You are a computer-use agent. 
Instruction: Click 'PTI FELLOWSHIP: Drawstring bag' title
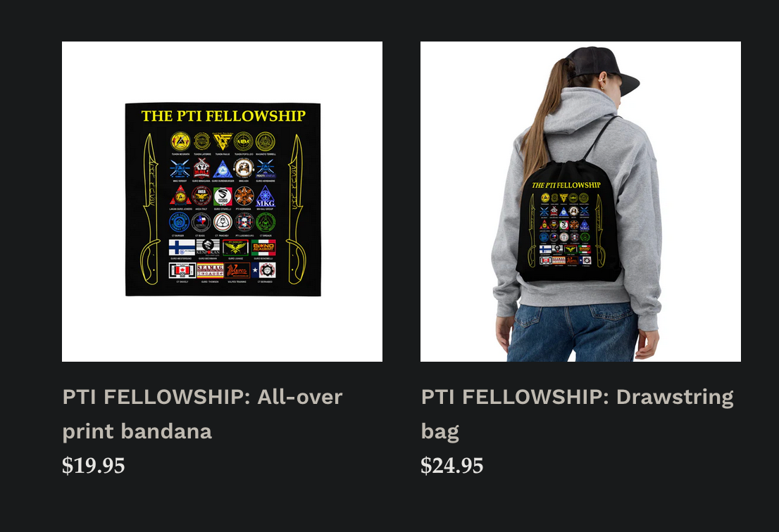578,414
